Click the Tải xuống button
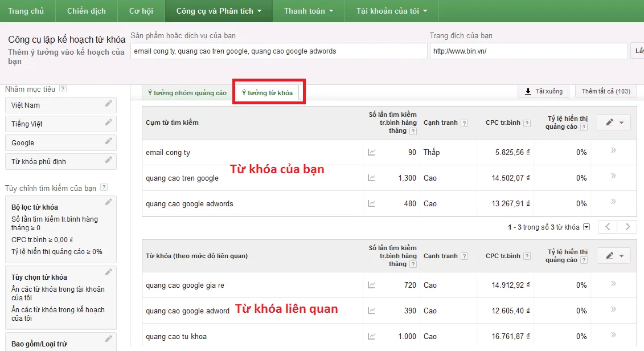644x351 pixels. click(543, 91)
